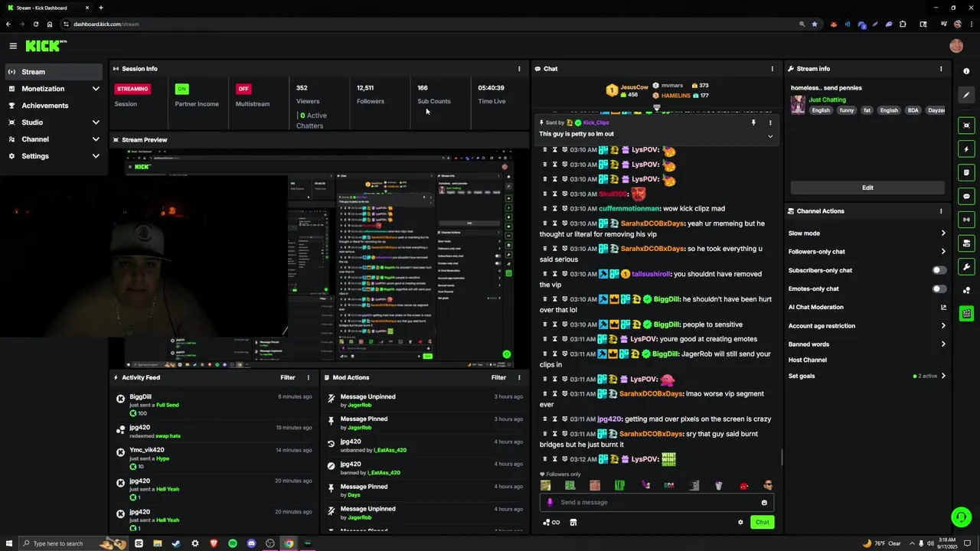Image resolution: width=980 pixels, height=551 pixels.
Task: Toggle Subscribers-only chat switch
Action: pyautogui.click(x=939, y=270)
